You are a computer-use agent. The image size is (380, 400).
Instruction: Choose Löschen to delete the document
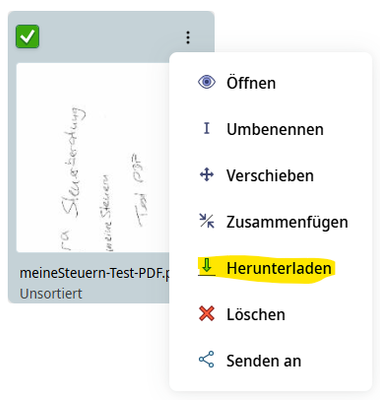tap(271, 314)
